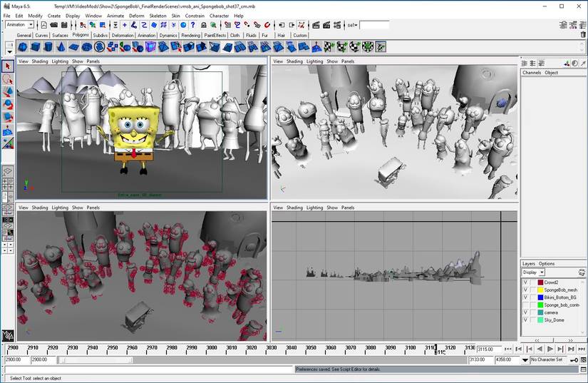The image size is (588, 383).
Task: Open shelf menu arrow below tabs toggle
Action: coord(9,53)
